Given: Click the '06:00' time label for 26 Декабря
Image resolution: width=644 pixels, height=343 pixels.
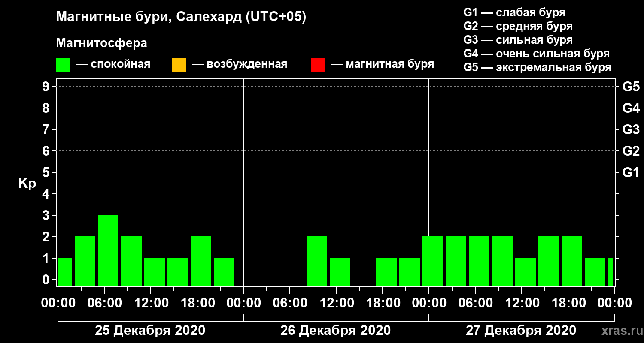Looking at the screenshot, I should [x=290, y=303].
